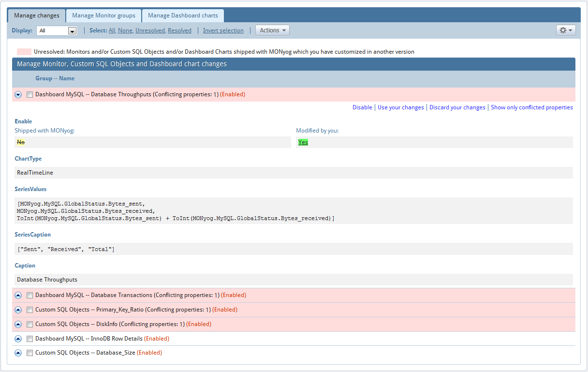This screenshot has width=588, height=372.
Task: Click Custom SQL Objects -- Primary_Key_Ratio text
Action: pyautogui.click(x=90, y=310)
